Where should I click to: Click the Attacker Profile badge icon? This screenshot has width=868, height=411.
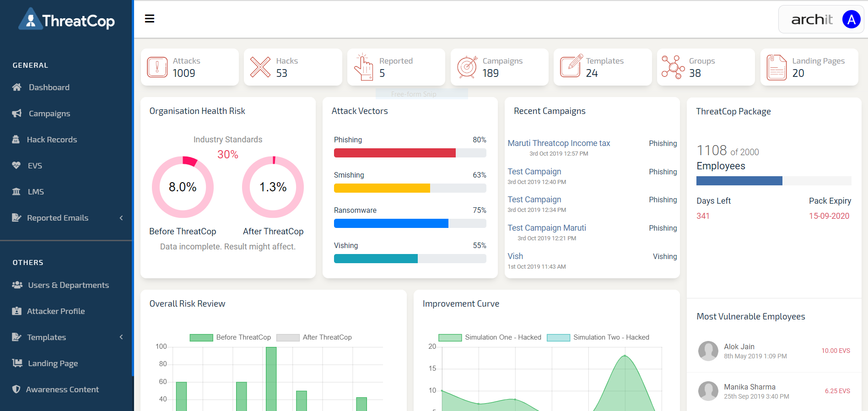[x=17, y=311]
